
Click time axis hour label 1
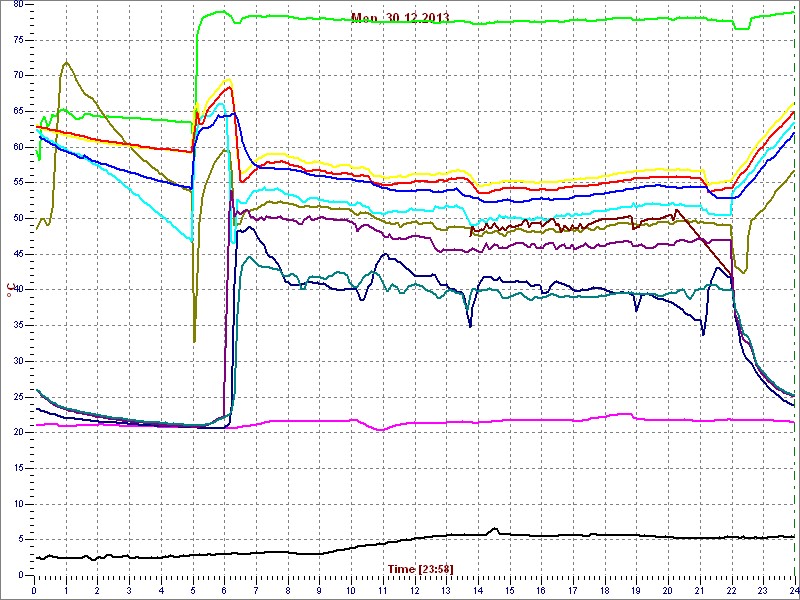point(66,588)
